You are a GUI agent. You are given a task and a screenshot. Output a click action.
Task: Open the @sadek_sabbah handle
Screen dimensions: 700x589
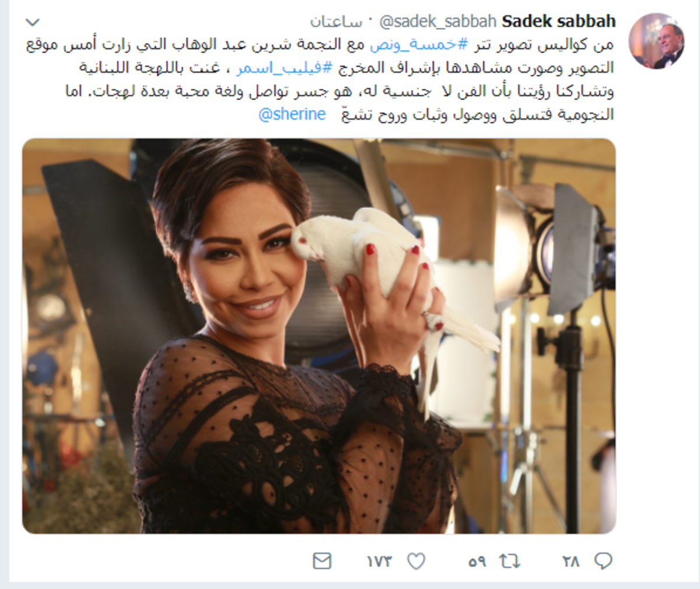[438, 22]
